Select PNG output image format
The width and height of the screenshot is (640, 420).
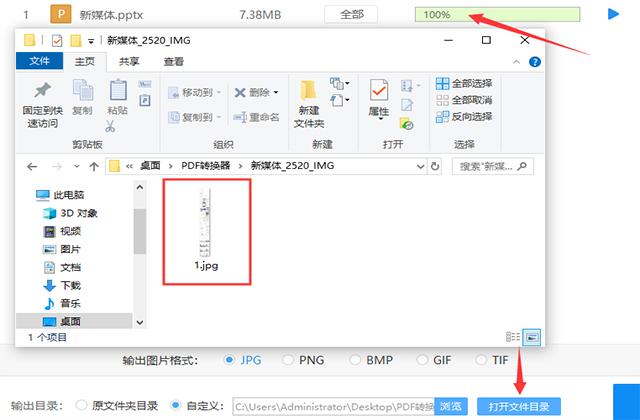(x=288, y=360)
